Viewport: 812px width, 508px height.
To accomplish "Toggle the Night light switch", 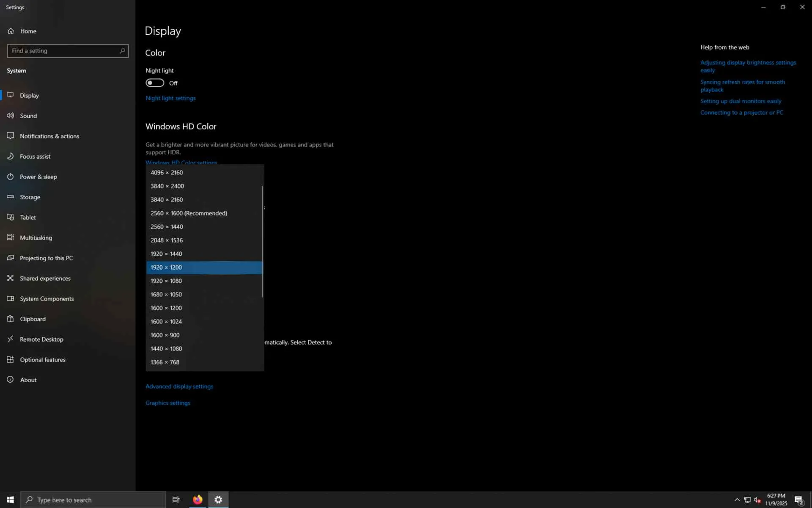I will 155,83.
